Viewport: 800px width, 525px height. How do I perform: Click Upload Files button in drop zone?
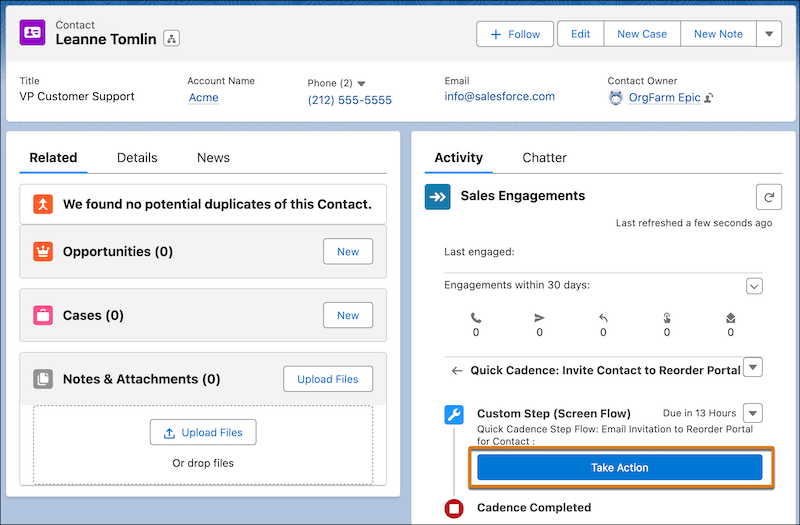click(x=203, y=433)
